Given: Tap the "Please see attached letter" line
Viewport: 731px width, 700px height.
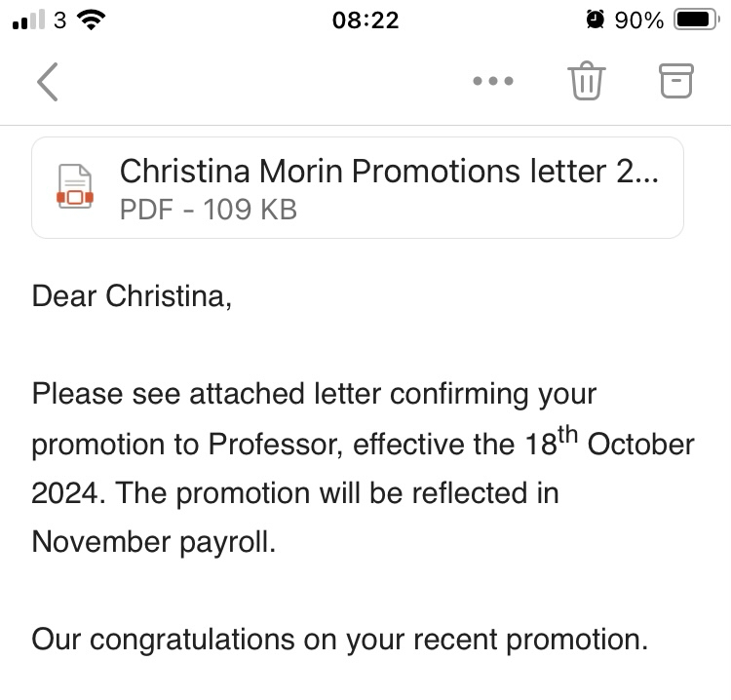Looking at the screenshot, I should 314,395.
